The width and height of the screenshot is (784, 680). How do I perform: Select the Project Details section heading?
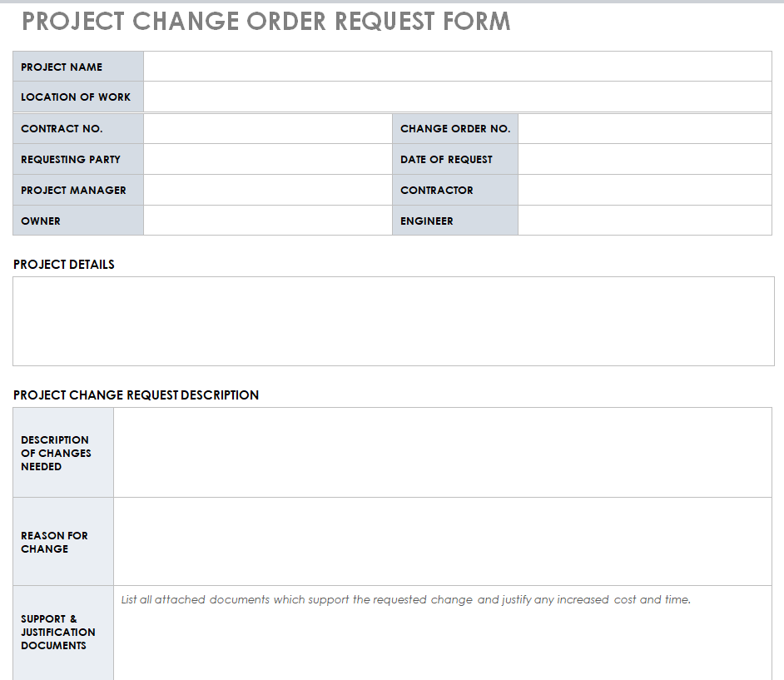click(x=64, y=265)
